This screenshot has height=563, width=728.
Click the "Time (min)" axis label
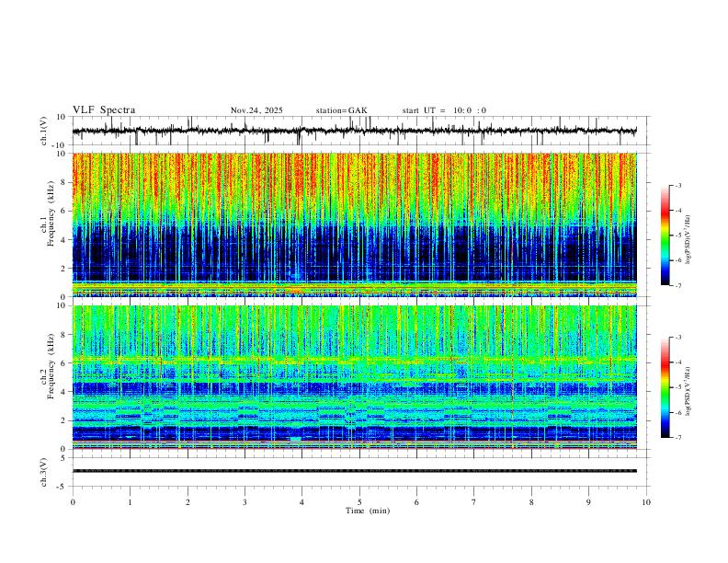pos(368,511)
